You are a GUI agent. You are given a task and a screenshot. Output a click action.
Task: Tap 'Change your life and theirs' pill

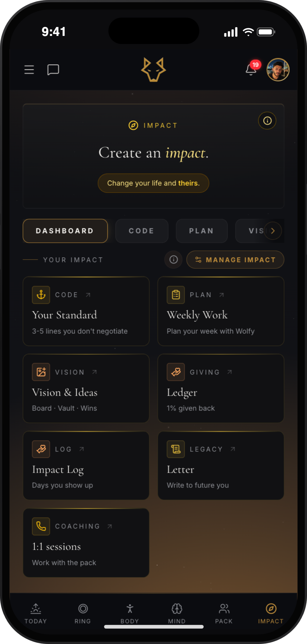153,183
